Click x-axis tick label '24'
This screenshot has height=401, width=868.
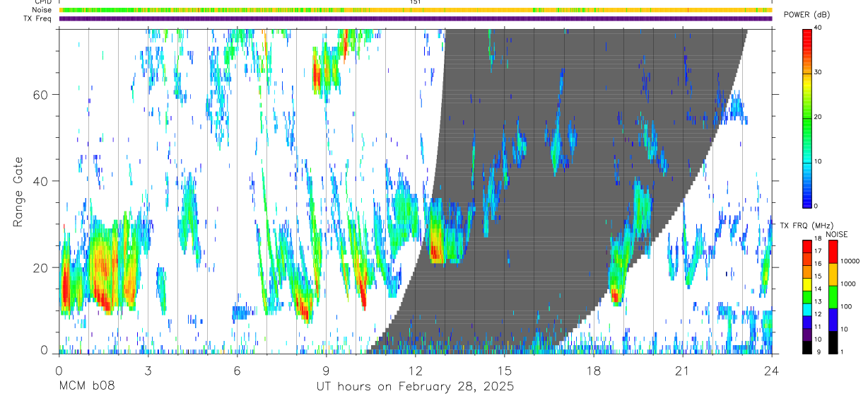tap(772, 371)
